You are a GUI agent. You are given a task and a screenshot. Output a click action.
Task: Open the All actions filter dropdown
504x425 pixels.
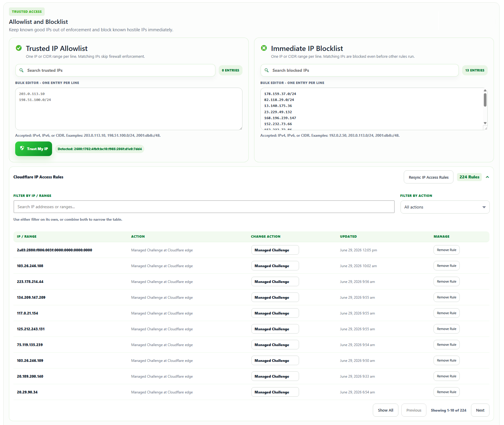pyautogui.click(x=445, y=207)
